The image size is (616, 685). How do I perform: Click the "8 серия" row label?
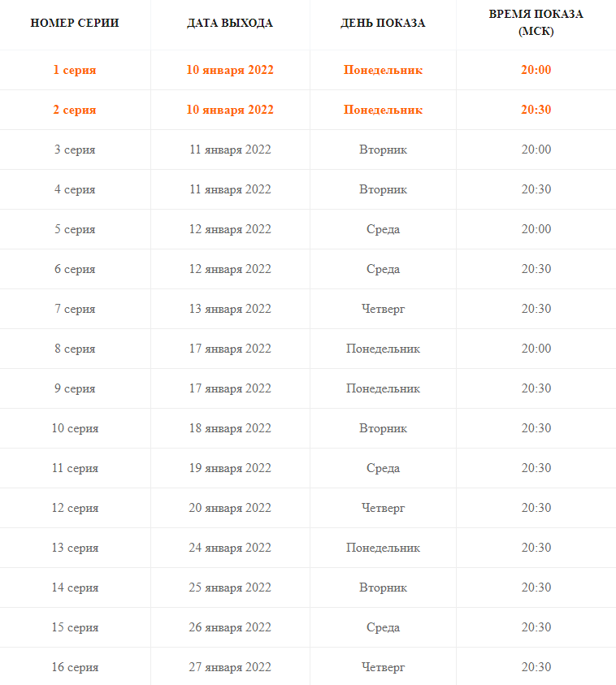pyautogui.click(x=75, y=349)
